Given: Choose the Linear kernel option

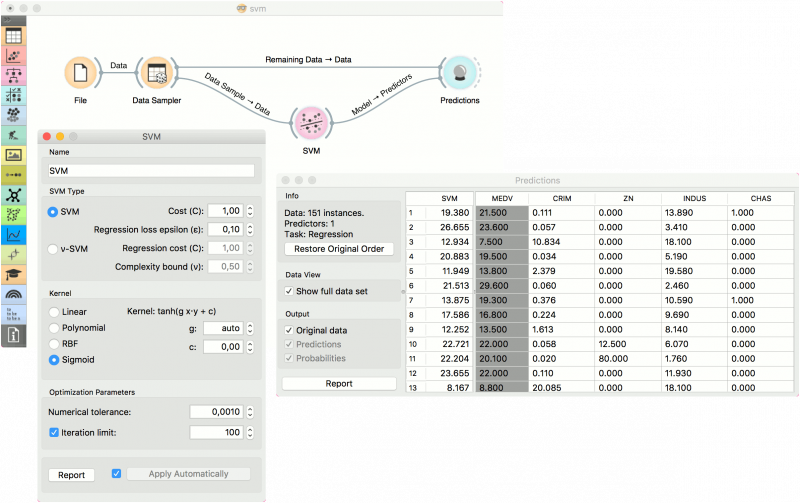Looking at the screenshot, I should [54, 312].
